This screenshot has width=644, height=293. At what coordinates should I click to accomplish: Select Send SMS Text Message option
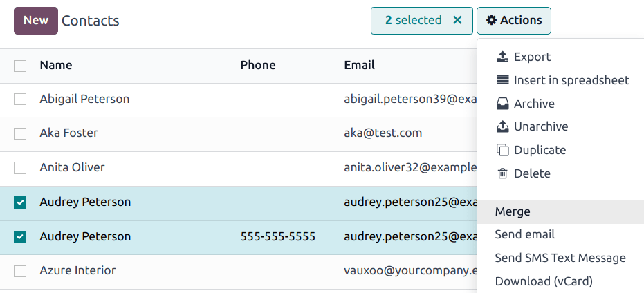[560, 258]
